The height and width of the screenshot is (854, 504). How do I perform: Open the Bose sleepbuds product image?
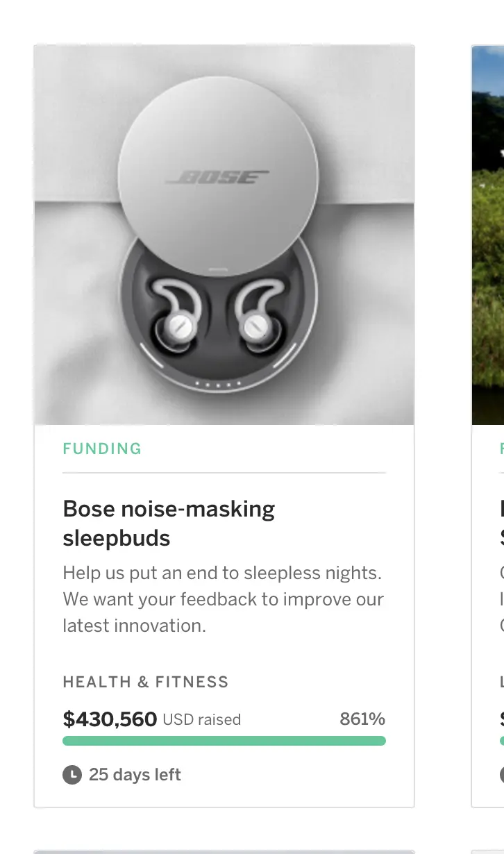coord(224,235)
